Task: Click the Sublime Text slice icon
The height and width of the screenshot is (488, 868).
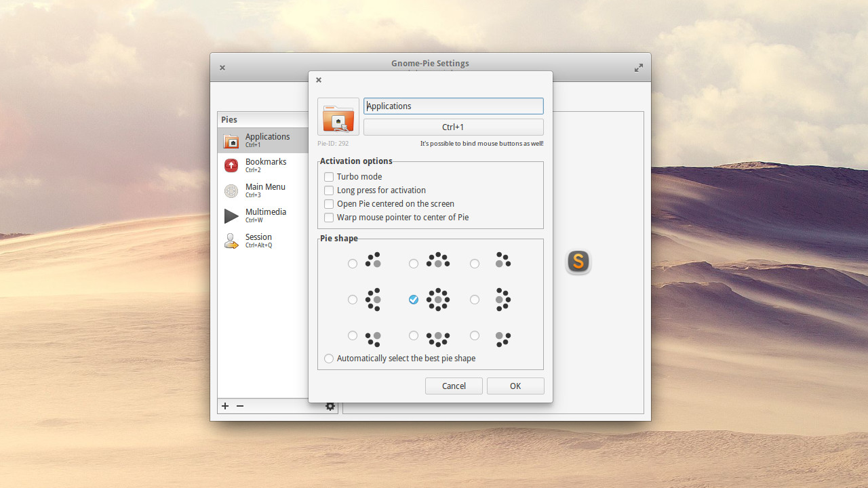Action: [x=578, y=262]
